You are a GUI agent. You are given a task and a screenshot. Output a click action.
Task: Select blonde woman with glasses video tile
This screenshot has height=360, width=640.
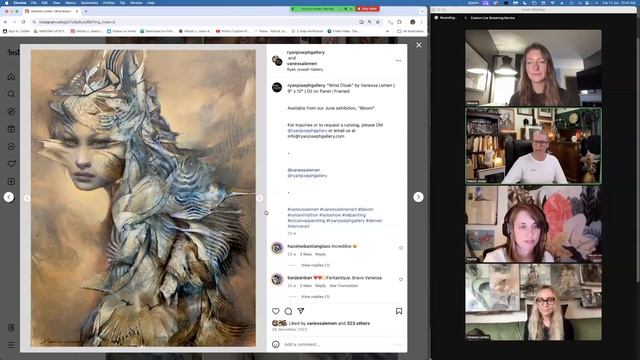click(x=533, y=302)
